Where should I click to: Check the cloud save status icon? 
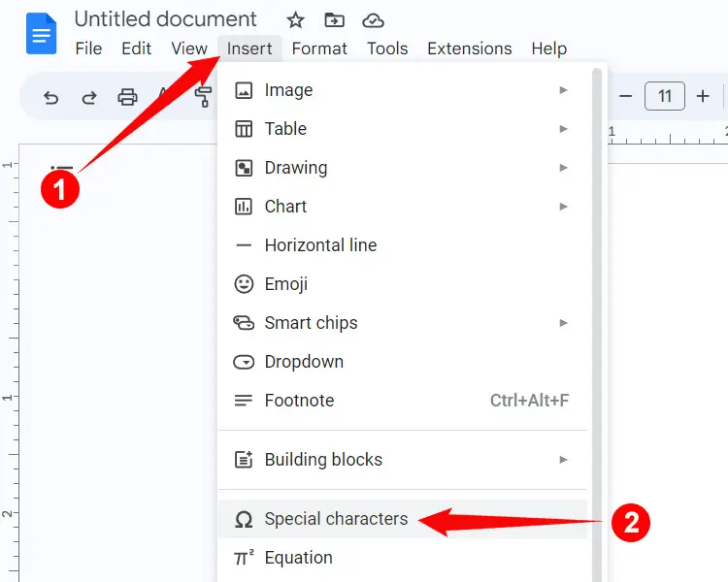point(372,20)
